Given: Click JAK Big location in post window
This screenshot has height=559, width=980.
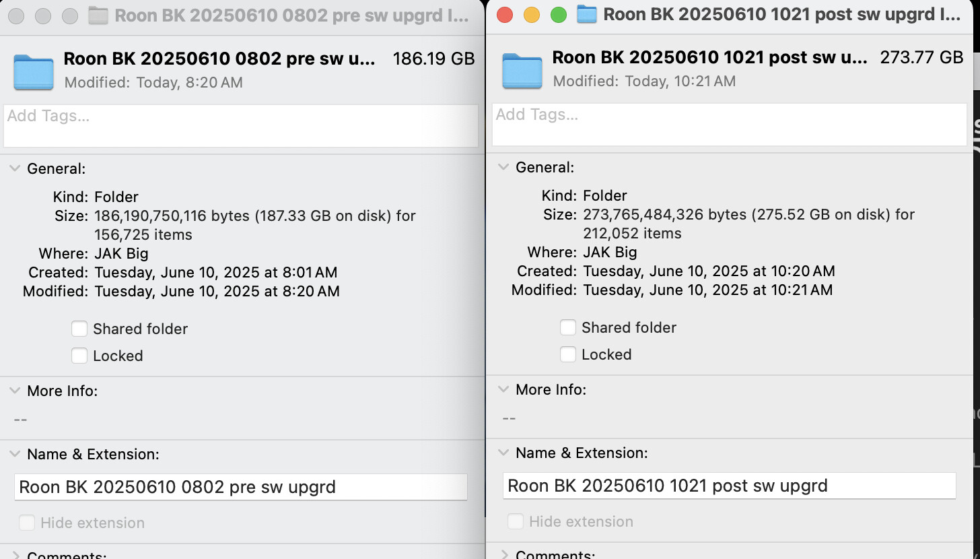Looking at the screenshot, I should pyautogui.click(x=610, y=253).
